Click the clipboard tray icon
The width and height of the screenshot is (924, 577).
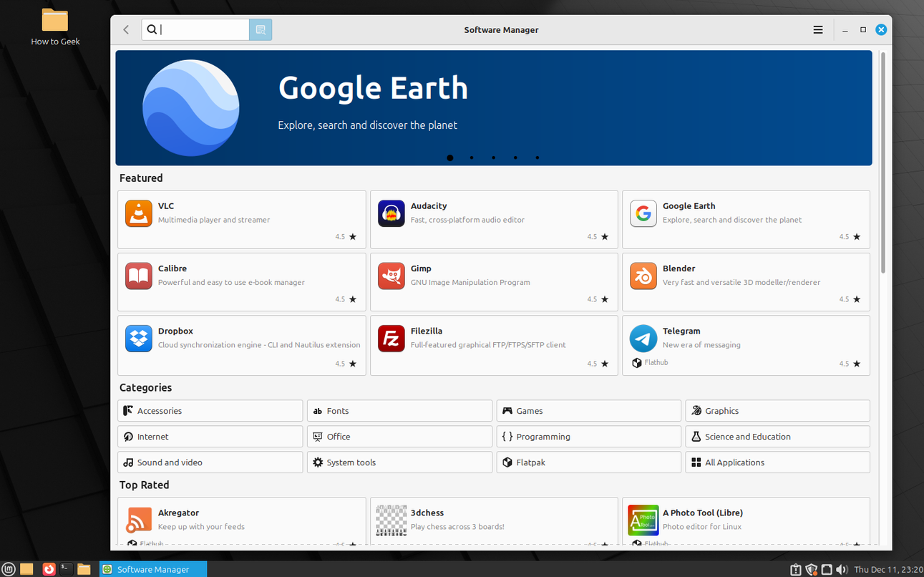click(x=795, y=570)
